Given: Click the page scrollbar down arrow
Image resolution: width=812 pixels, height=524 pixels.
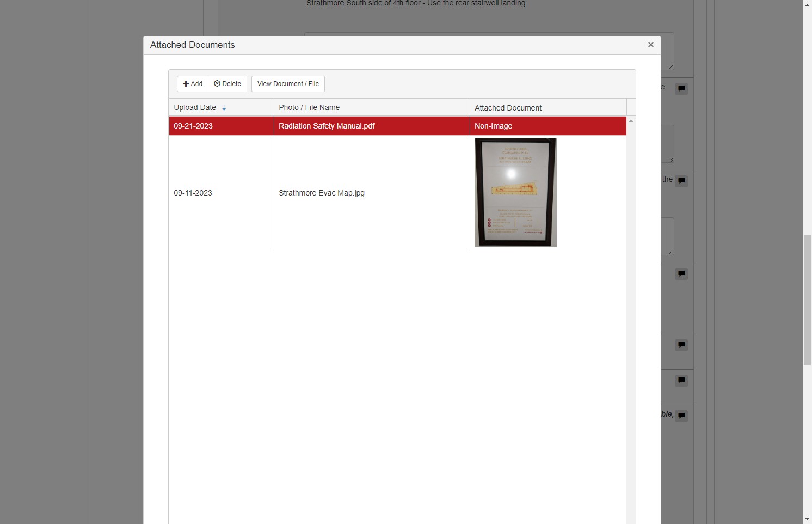Looking at the screenshot, I should (x=807, y=519).
